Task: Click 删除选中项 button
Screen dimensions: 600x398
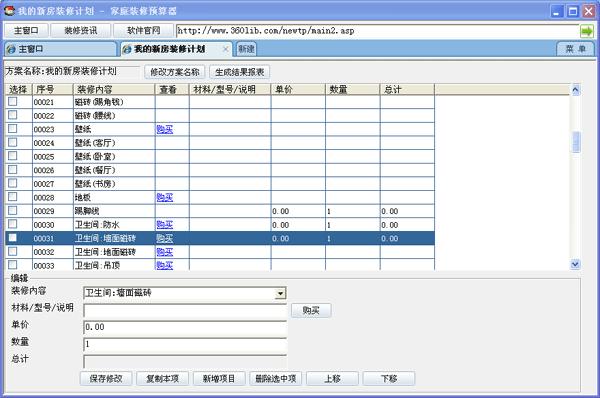Action: tap(276, 378)
